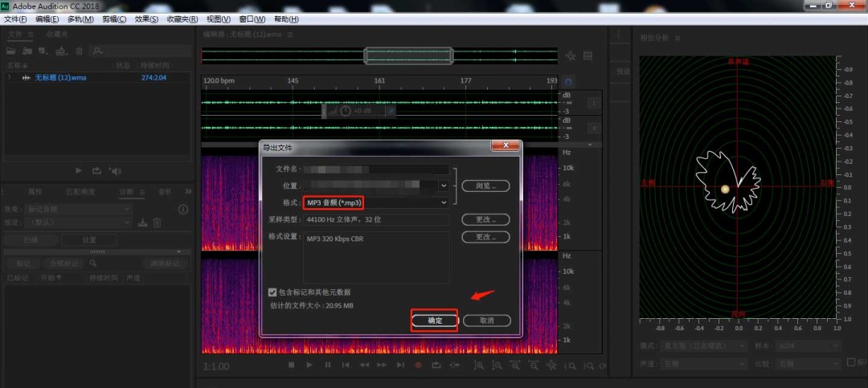The image size is (868, 388).
Task: Expand the location path dropdown
Action: (444, 186)
